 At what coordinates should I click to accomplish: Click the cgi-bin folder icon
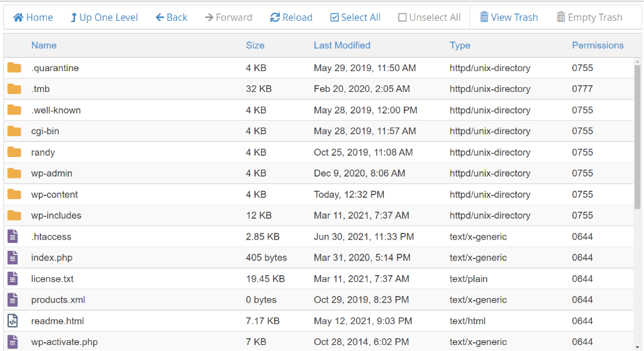pos(14,131)
